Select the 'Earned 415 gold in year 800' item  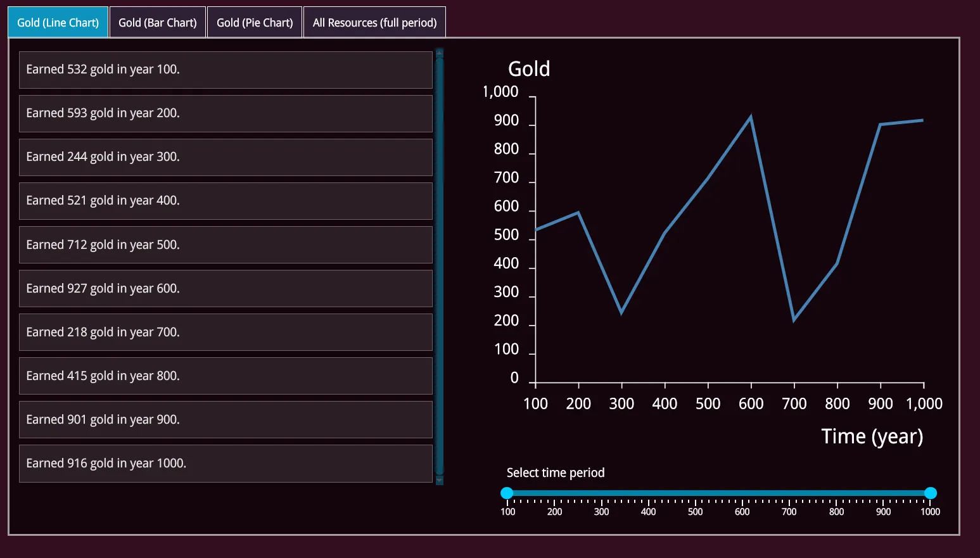(x=226, y=376)
